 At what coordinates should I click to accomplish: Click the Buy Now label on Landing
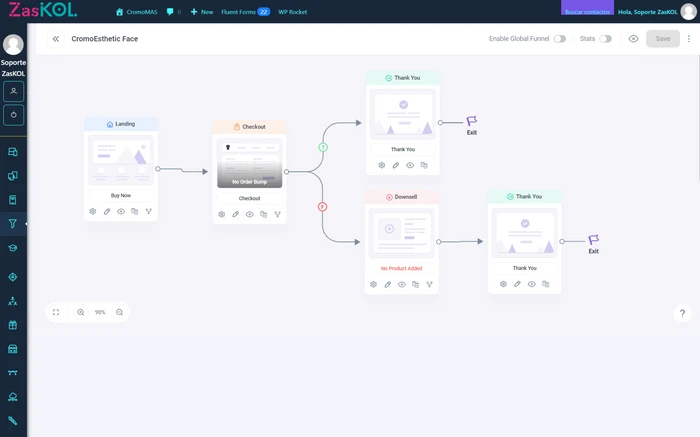[x=121, y=196]
